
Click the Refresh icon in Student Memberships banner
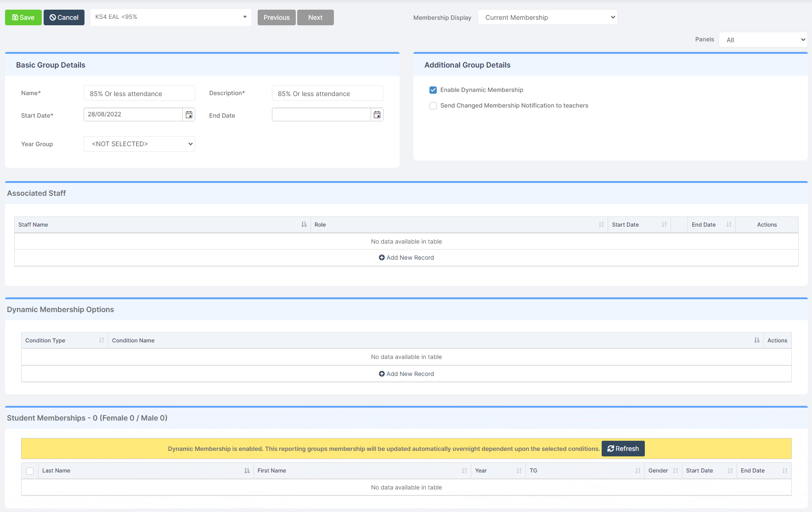coord(611,449)
